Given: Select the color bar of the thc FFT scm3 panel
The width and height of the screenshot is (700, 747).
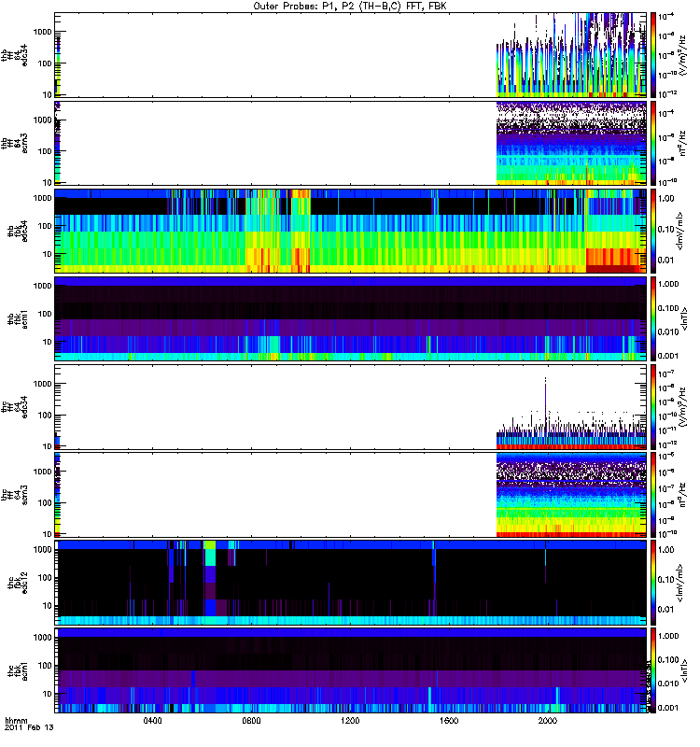Looking at the screenshot, I should pyautogui.click(x=655, y=495).
